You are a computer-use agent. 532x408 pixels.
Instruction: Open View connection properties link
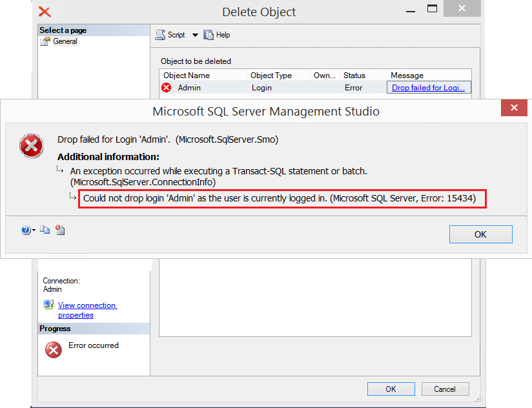87,310
